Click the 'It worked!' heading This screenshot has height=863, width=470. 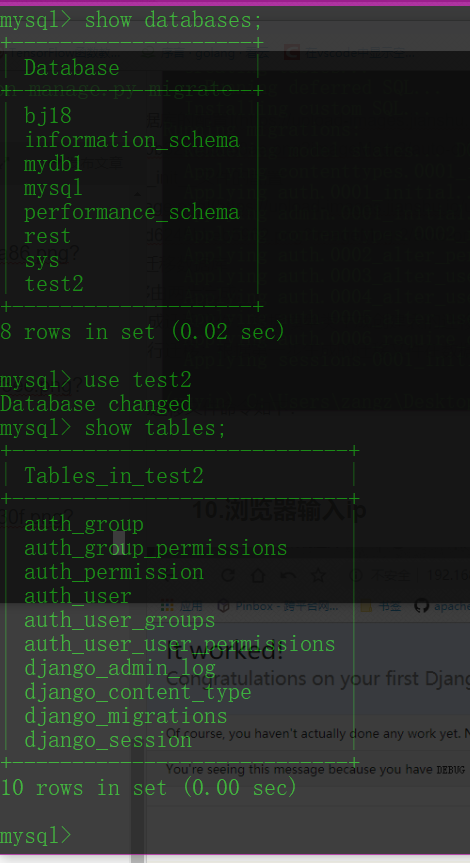pyautogui.click(x=225, y=652)
